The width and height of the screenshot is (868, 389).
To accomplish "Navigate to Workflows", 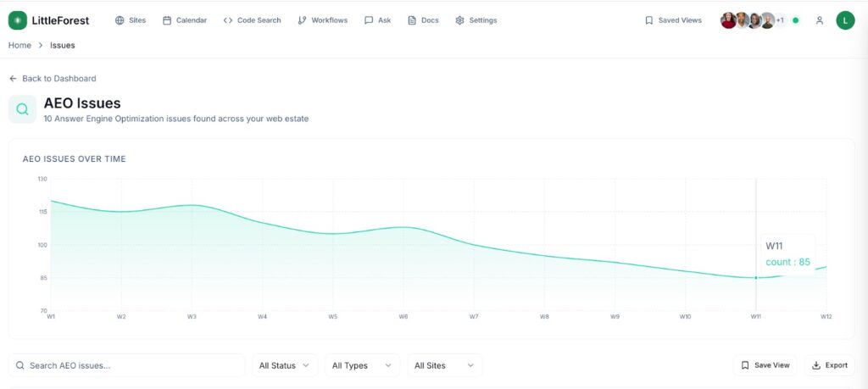I will click(x=322, y=20).
